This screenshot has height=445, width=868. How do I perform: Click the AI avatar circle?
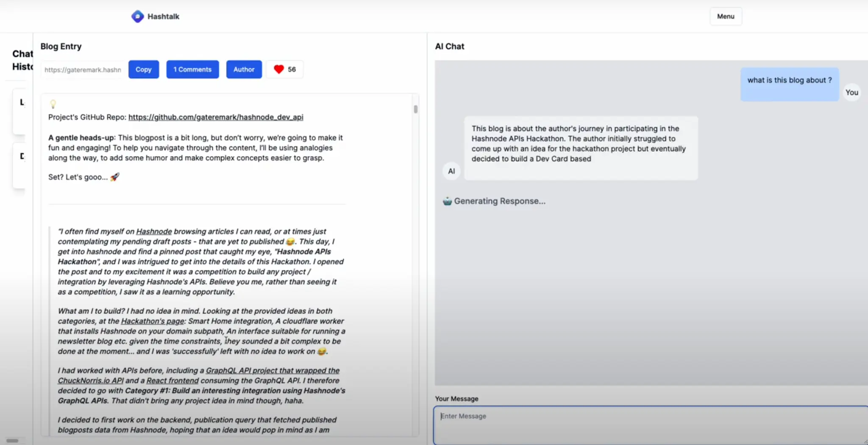coord(451,171)
